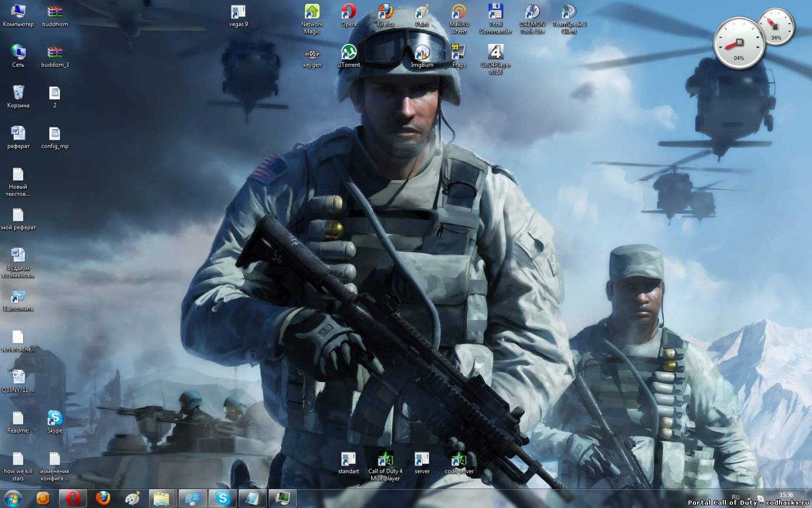Select the buddizm_3 archive icon

point(55,56)
